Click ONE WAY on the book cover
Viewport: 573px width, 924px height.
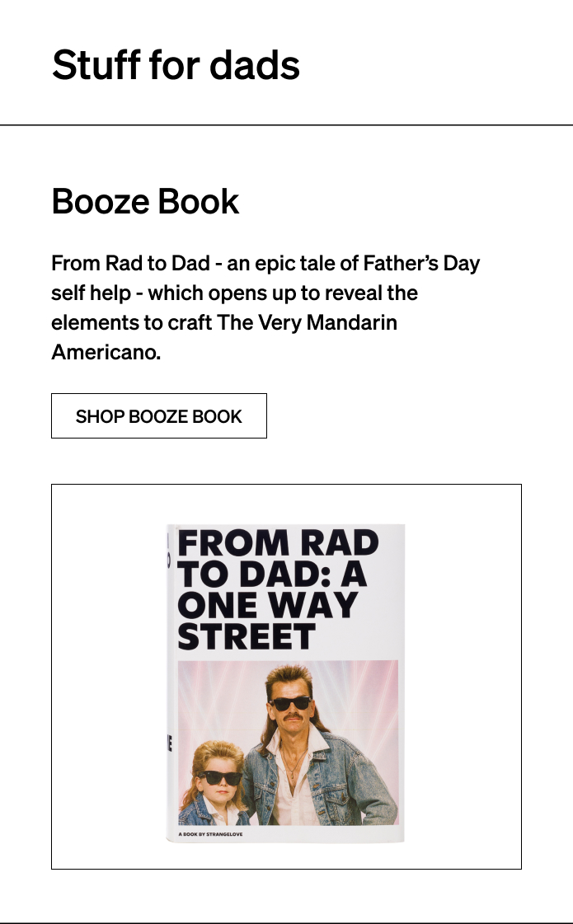coord(268,605)
